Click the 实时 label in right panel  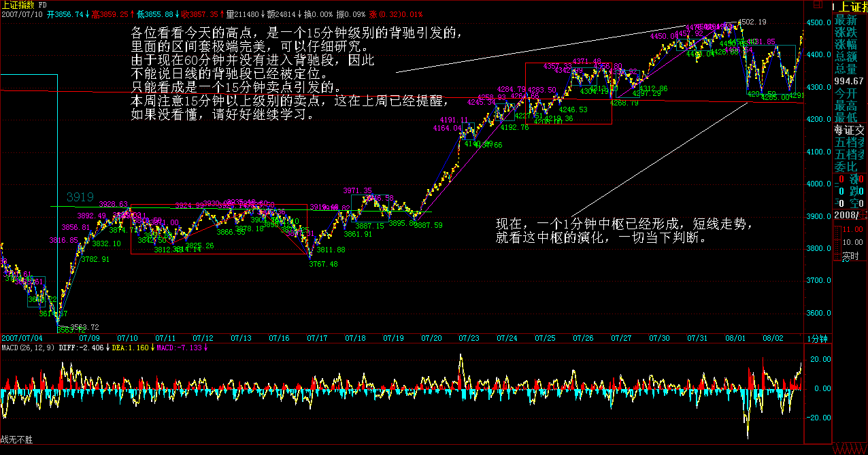[x=850, y=256]
